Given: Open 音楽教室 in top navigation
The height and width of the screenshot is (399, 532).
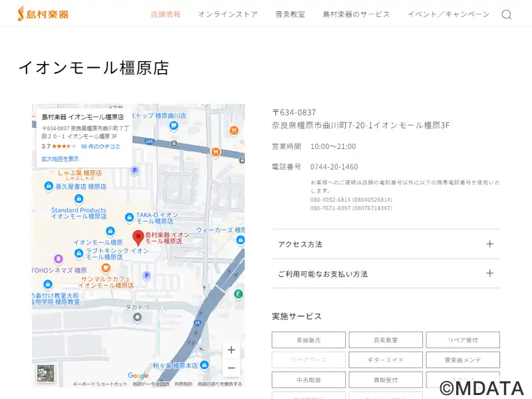Looking at the screenshot, I should point(290,14).
